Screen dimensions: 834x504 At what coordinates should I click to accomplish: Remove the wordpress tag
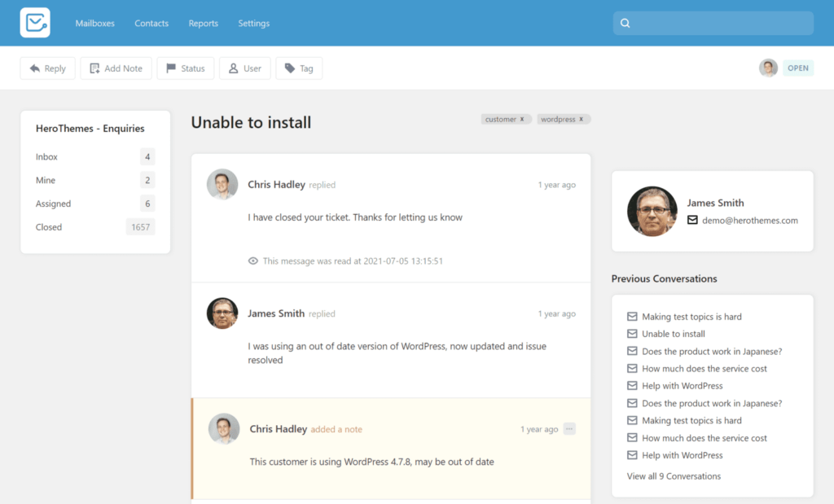(x=582, y=119)
